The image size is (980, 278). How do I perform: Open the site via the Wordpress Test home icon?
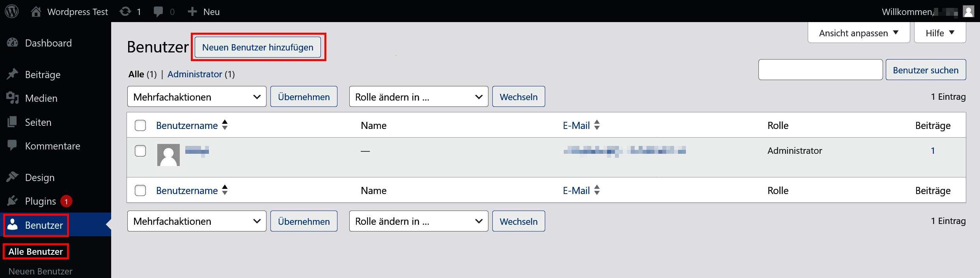click(x=36, y=11)
